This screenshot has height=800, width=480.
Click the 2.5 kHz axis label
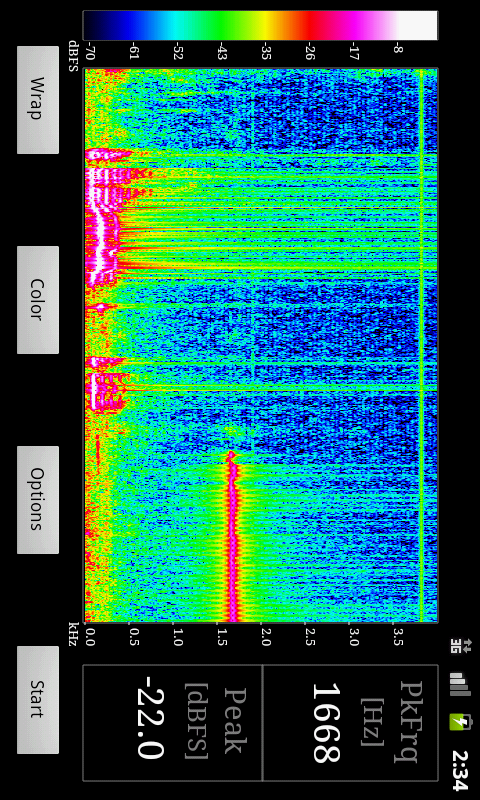point(310,638)
